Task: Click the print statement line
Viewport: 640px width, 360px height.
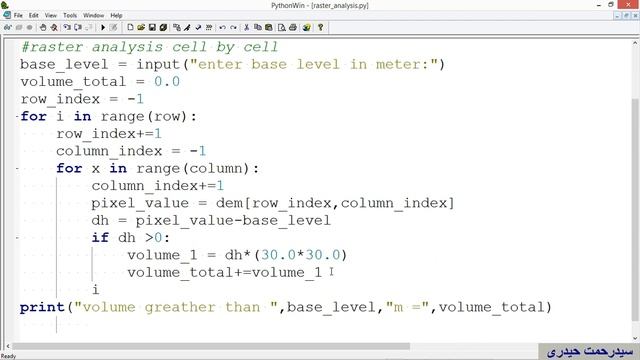Action: [286, 307]
